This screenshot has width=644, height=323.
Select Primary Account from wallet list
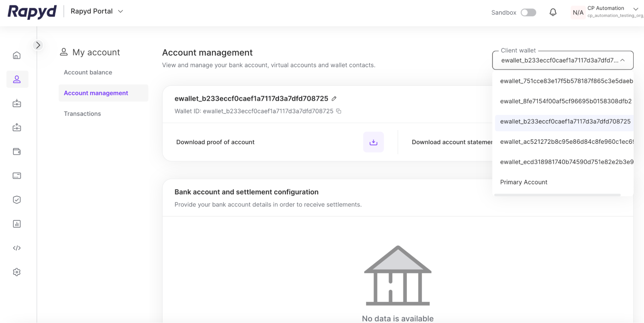click(x=524, y=182)
